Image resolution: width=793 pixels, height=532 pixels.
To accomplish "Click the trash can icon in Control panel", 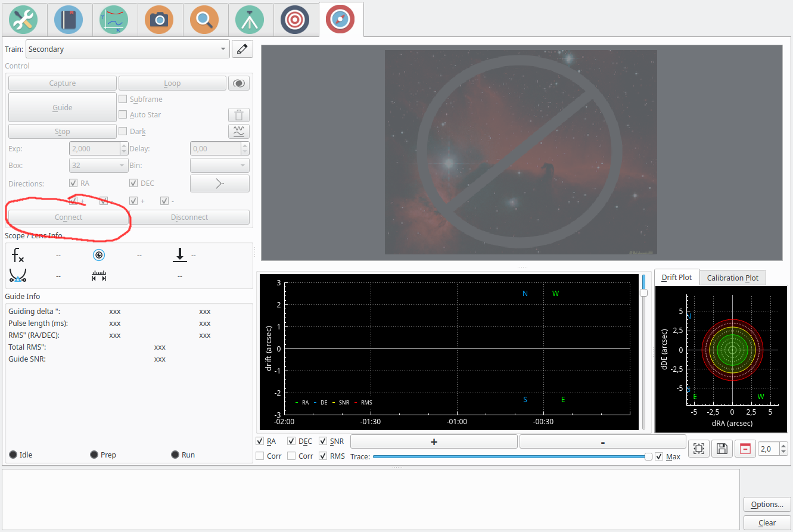I will point(239,115).
